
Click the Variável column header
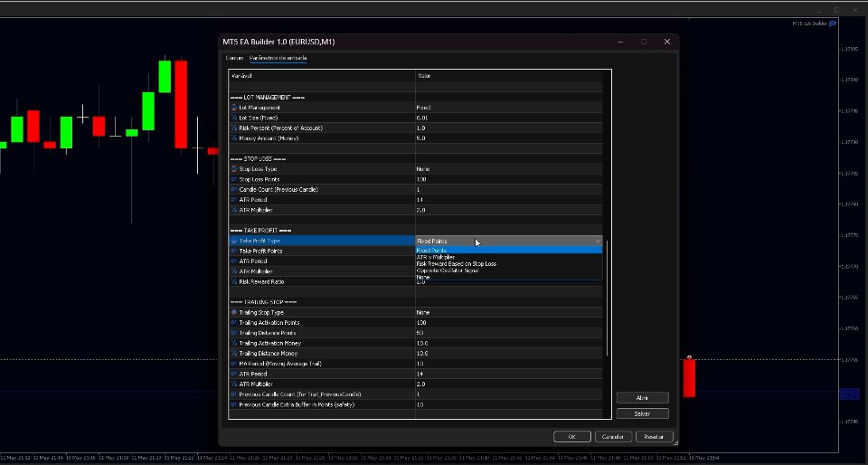(322, 76)
